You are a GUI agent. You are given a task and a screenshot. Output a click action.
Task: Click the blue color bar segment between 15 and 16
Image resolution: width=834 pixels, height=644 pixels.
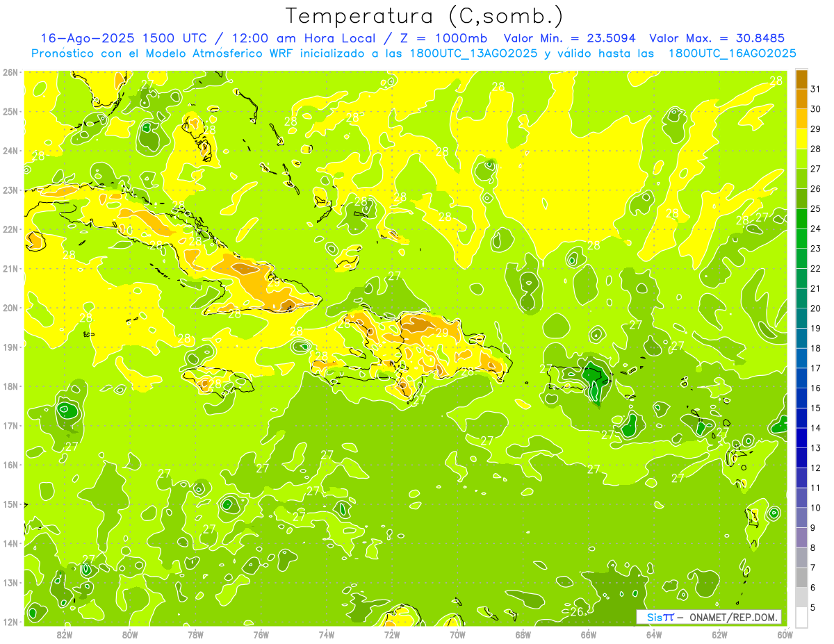tap(801, 398)
